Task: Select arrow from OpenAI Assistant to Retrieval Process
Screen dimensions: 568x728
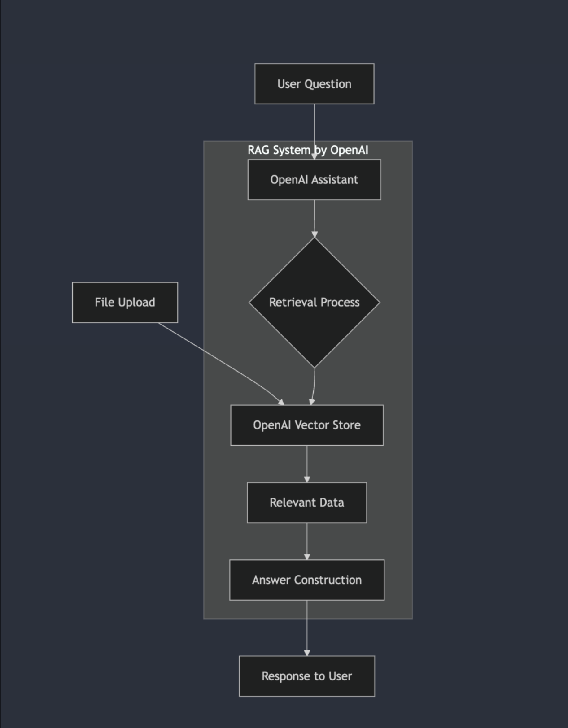Action: point(314,217)
